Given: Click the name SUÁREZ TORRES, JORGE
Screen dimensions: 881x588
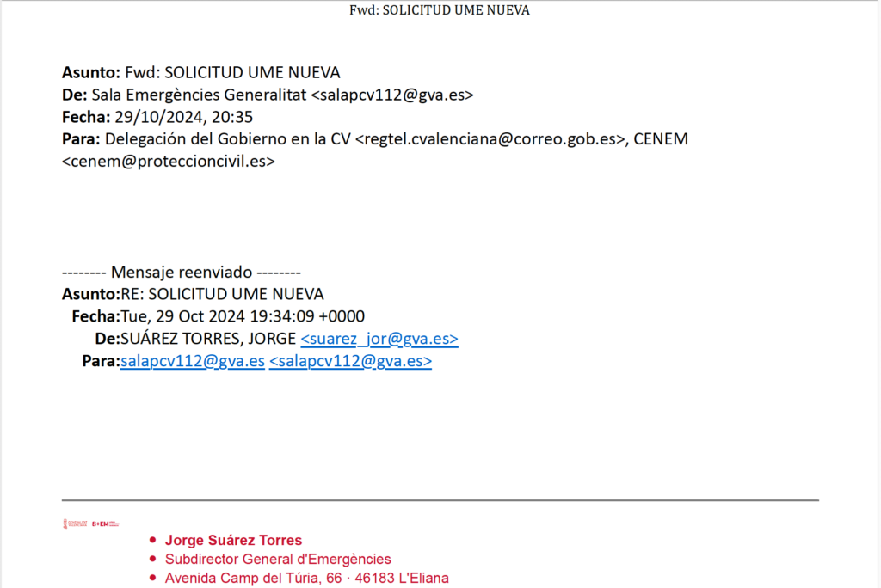Looking at the screenshot, I should coord(207,339).
